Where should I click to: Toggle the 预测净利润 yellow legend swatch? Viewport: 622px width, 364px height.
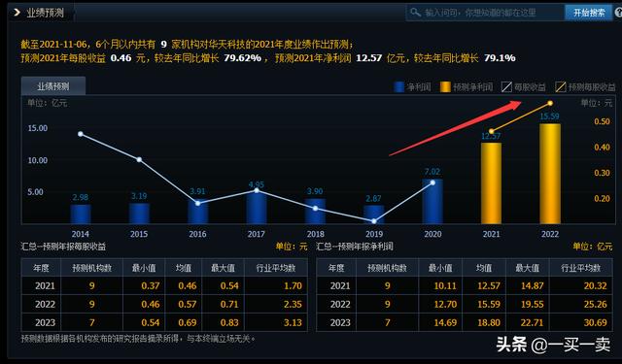(x=445, y=86)
